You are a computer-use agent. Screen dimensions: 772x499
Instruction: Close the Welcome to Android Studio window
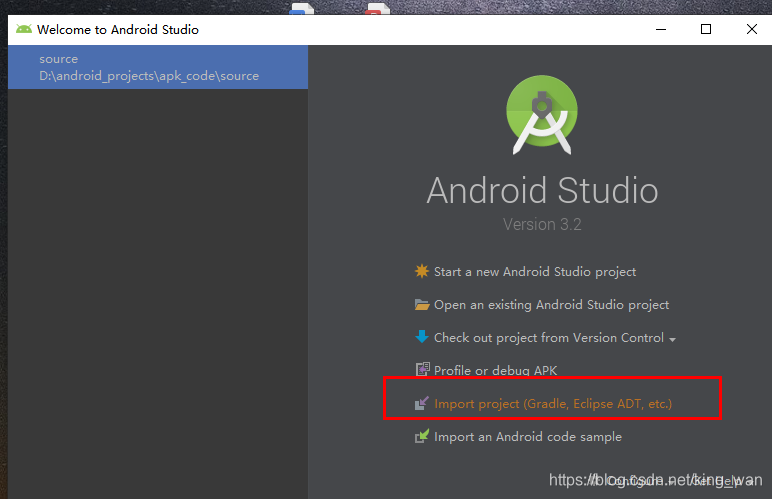coord(751,30)
